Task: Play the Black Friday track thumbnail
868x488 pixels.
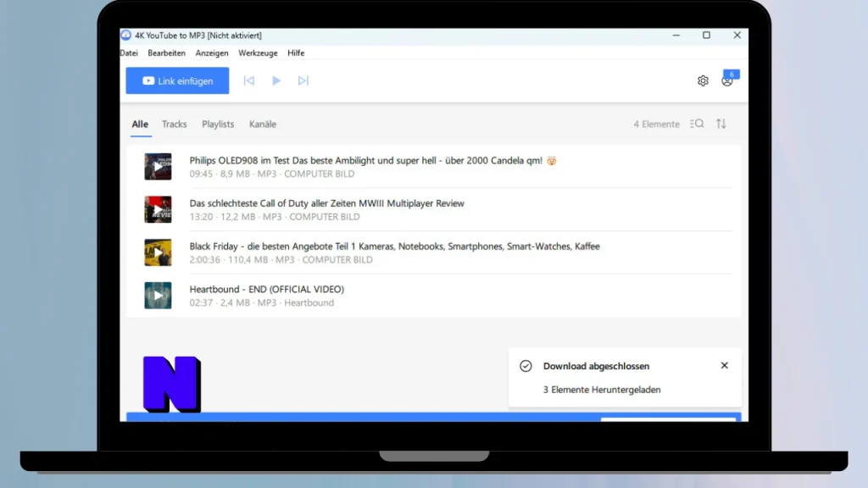Action: (x=159, y=252)
